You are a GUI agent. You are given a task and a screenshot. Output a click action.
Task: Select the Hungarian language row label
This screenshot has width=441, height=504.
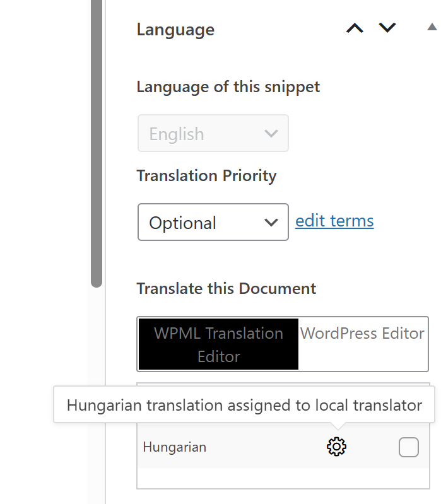pyautogui.click(x=175, y=447)
